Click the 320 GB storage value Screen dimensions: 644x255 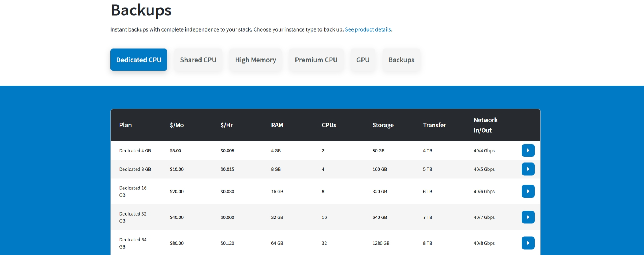click(x=380, y=192)
